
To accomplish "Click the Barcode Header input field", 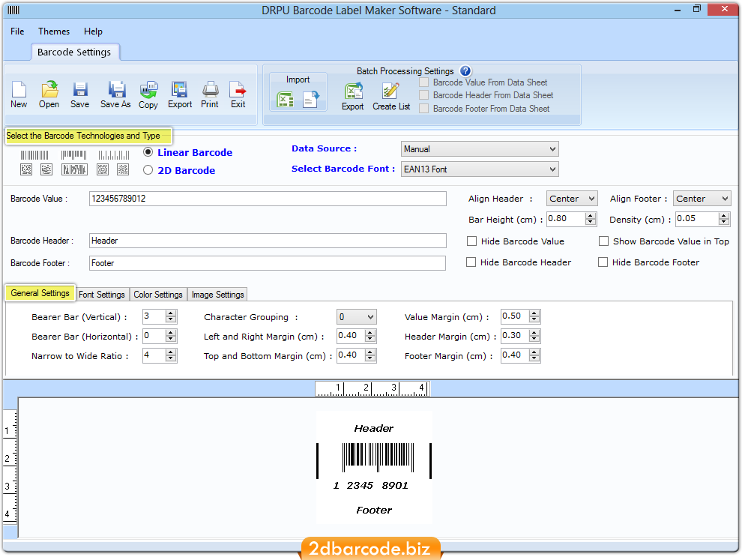I will (268, 241).
